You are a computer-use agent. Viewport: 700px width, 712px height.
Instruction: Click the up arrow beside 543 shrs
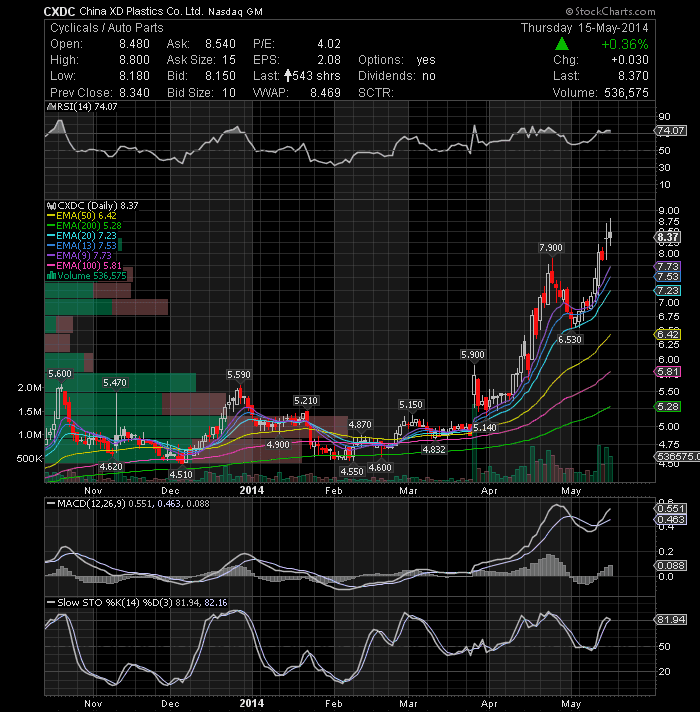tap(288, 75)
